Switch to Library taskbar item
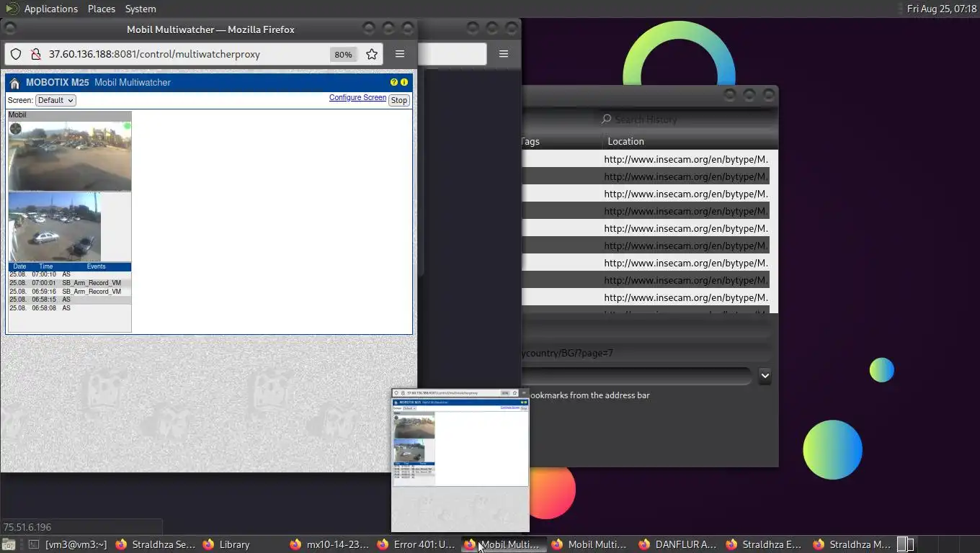This screenshot has height=553, width=980. [242, 544]
